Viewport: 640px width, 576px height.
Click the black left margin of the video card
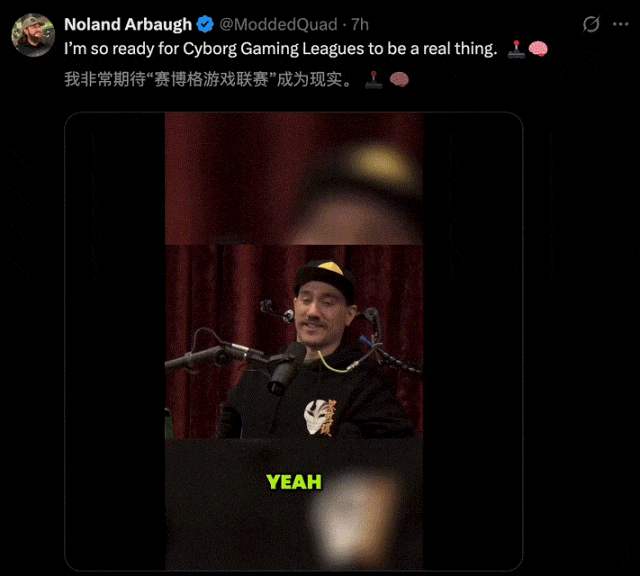(x=115, y=341)
